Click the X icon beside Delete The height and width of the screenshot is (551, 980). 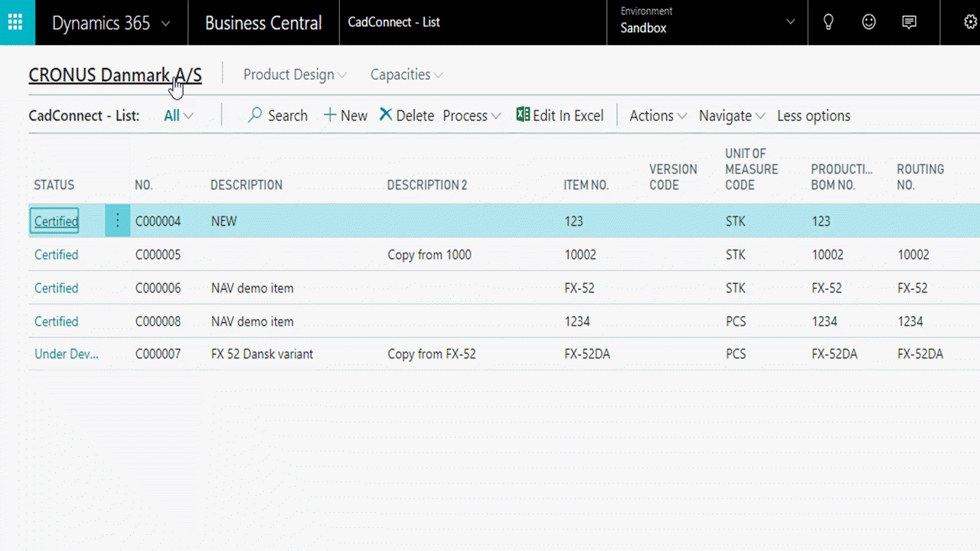pyautogui.click(x=386, y=115)
